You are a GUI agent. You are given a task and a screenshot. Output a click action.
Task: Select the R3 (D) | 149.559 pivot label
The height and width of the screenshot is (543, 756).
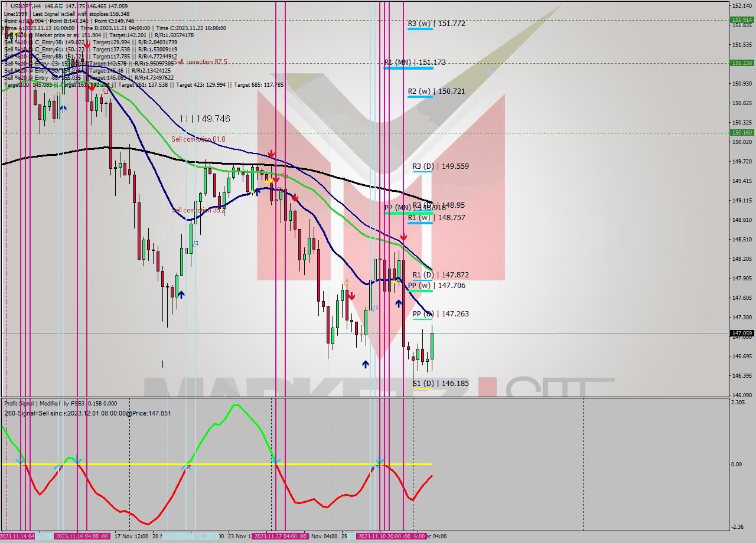pos(441,166)
